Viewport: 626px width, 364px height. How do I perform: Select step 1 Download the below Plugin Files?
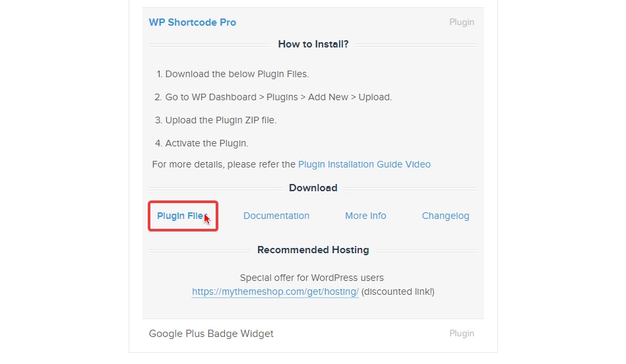click(x=233, y=75)
